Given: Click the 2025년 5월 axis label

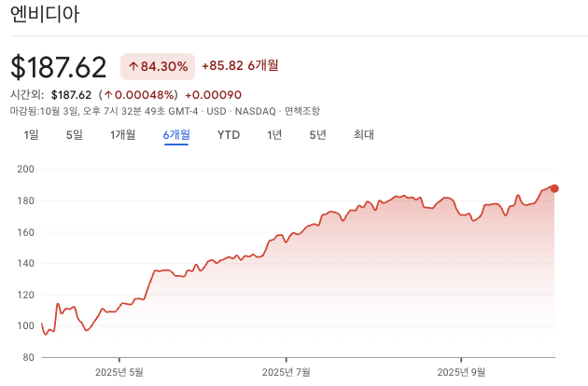Looking at the screenshot, I should (x=119, y=372).
